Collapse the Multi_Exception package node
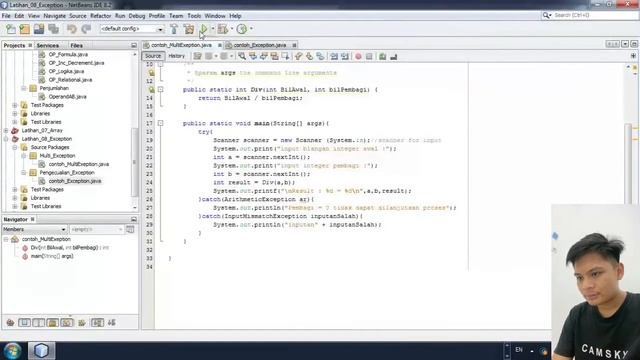The image size is (640, 360). (x=24, y=156)
